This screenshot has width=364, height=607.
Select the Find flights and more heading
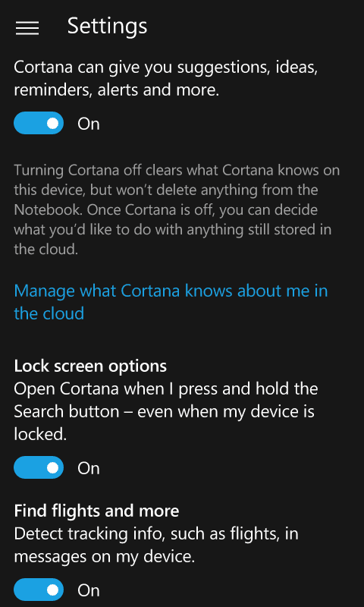[97, 511]
